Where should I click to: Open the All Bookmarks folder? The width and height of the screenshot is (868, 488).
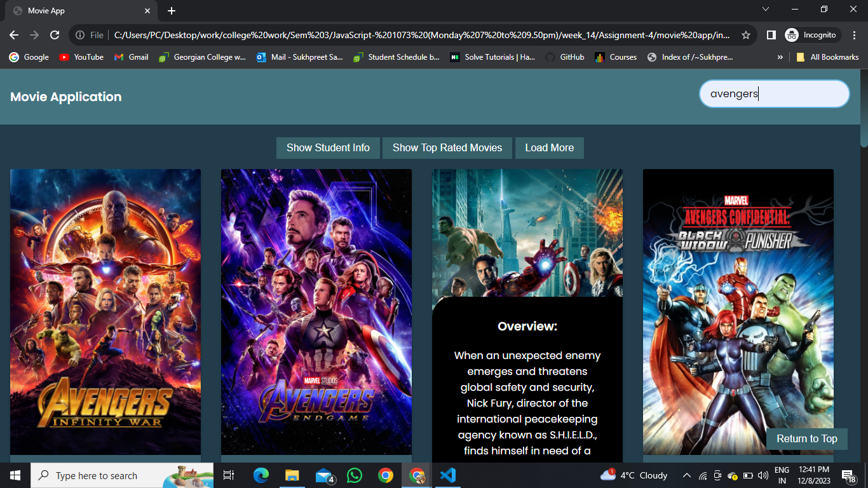click(x=827, y=57)
